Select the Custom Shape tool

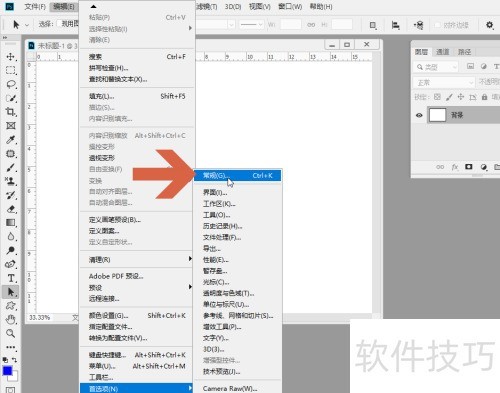click(11, 306)
